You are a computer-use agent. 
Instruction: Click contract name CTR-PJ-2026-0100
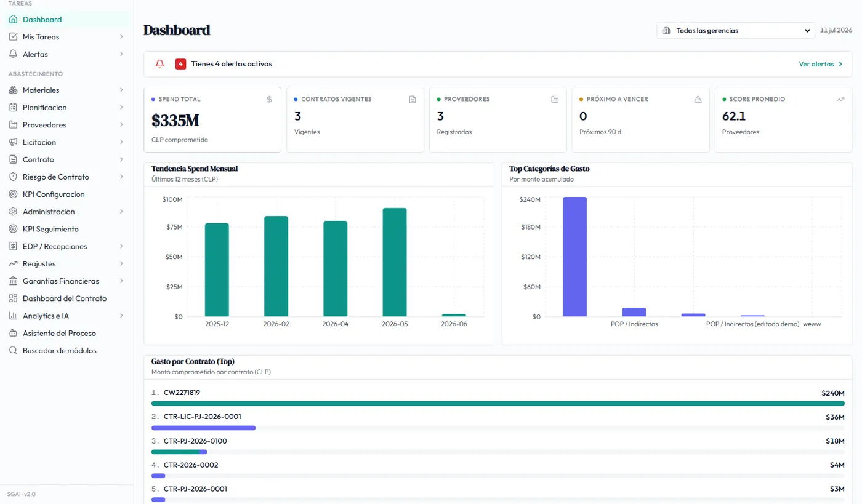[x=195, y=441]
